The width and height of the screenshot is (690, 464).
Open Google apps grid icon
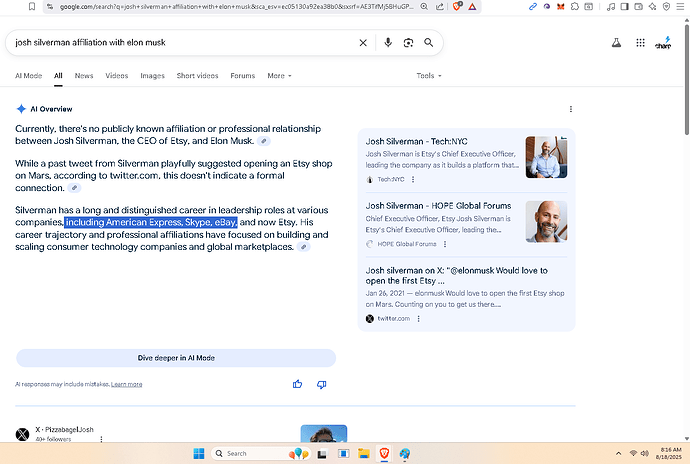(x=641, y=43)
